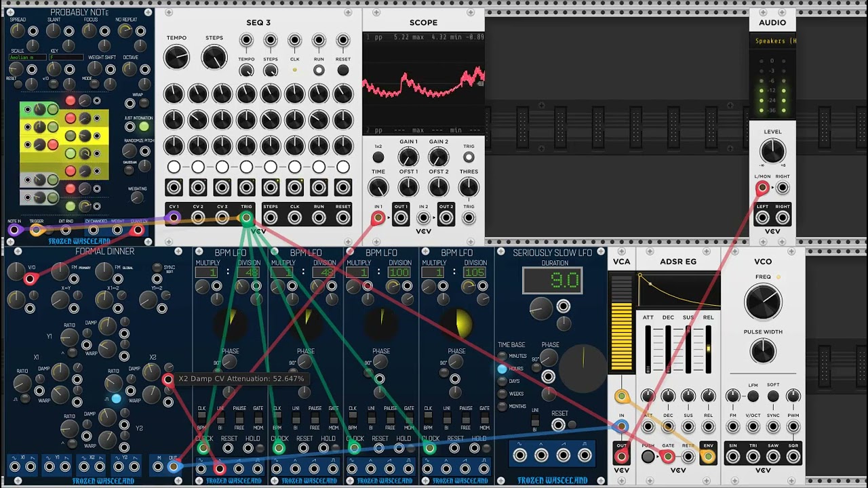The width and height of the screenshot is (868, 488).
Task: Toggle the LFM button on VCO
Action: (753, 396)
